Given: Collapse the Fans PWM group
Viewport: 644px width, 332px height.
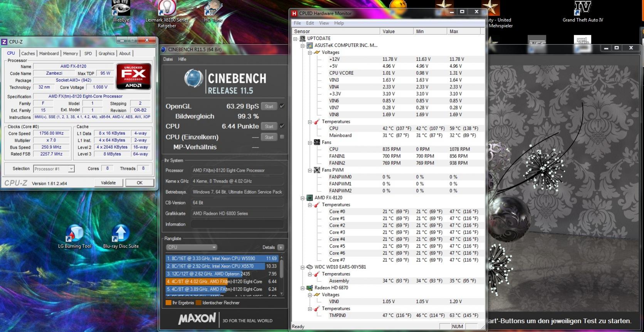Looking at the screenshot, I should point(310,170).
